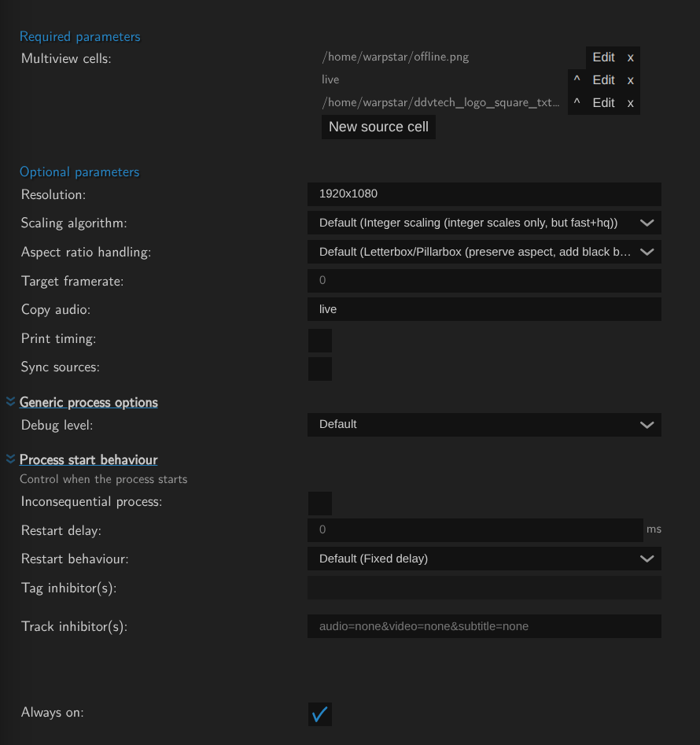
Task: Open the Debug level dropdown
Action: (x=484, y=425)
